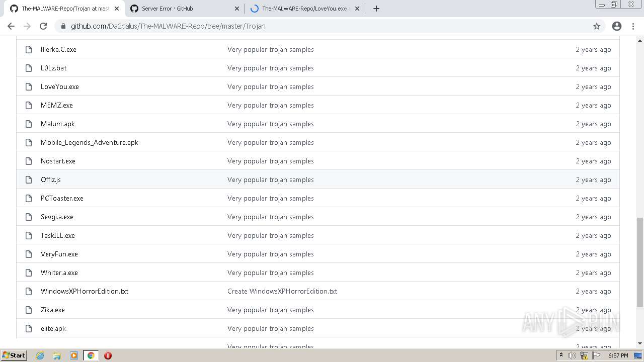Open the VeryFun.exe file link
The height and width of the screenshot is (362, 644).
point(59,254)
